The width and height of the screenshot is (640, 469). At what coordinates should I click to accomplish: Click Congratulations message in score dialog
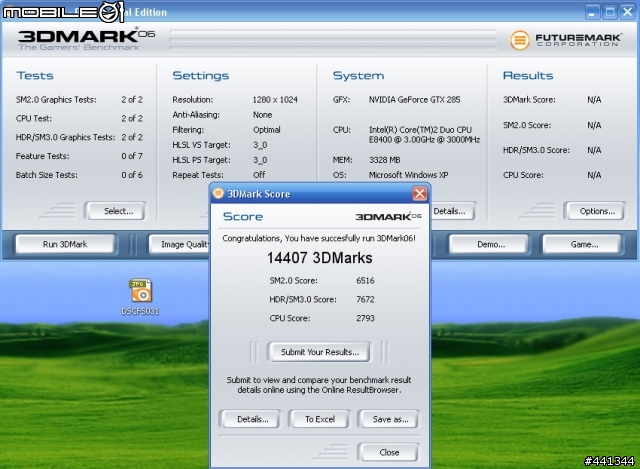(319, 238)
